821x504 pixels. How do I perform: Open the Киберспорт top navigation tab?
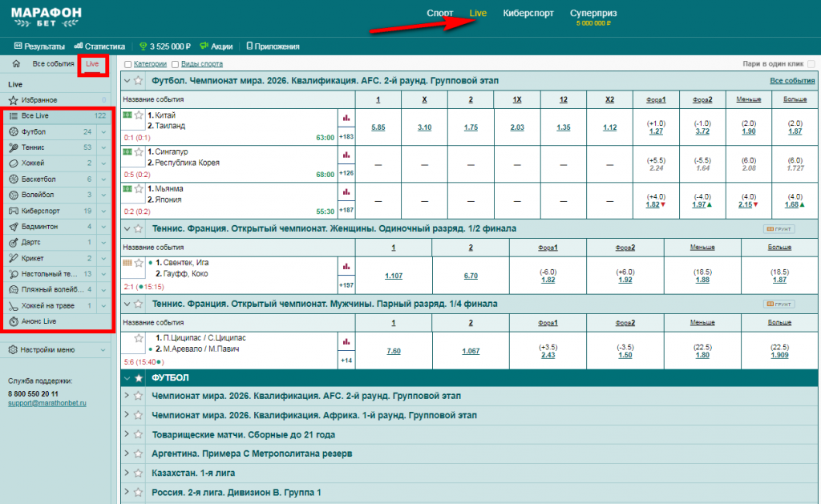click(528, 13)
